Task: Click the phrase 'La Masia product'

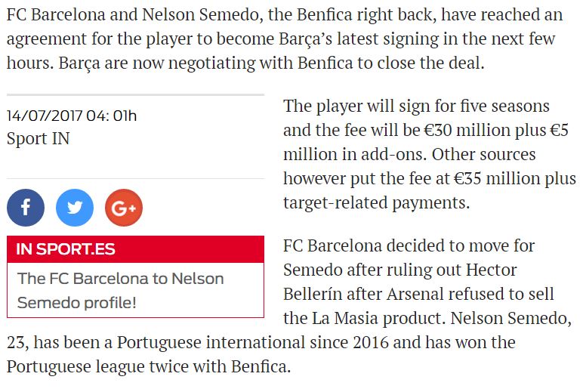Action: (x=378, y=318)
